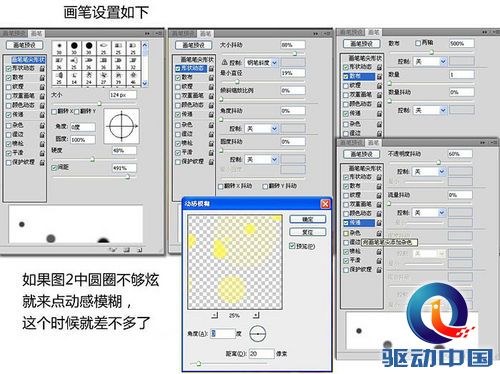Viewport: 500px width, 374px height.
Task: Click the warning triangle next to 控制 钢笔斜度
Action: click(225, 62)
